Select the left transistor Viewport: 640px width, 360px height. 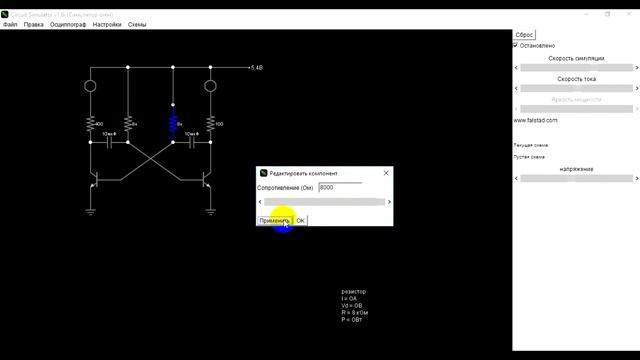[95, 180]
